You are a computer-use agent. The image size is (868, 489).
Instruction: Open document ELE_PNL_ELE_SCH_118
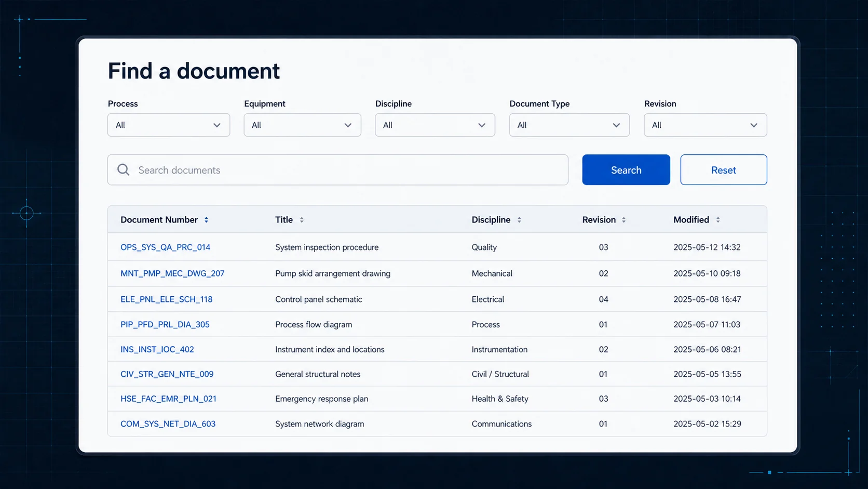coord(166,299)
